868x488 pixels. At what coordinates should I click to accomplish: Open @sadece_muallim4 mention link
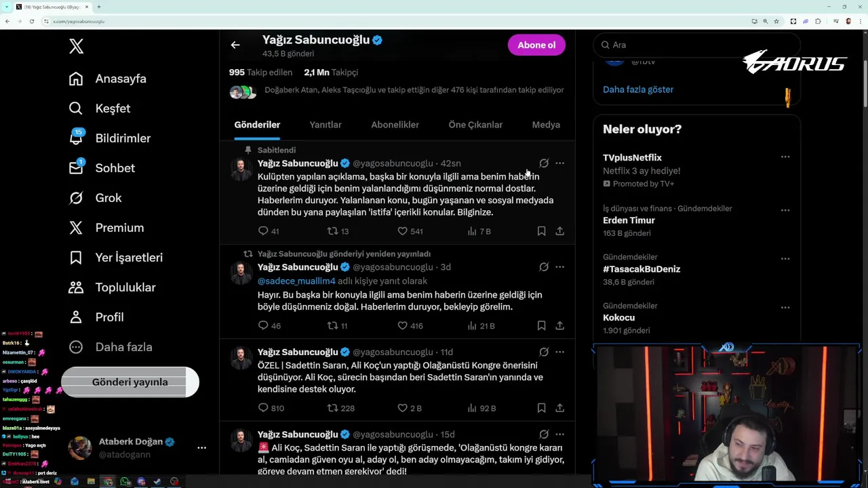296,281
